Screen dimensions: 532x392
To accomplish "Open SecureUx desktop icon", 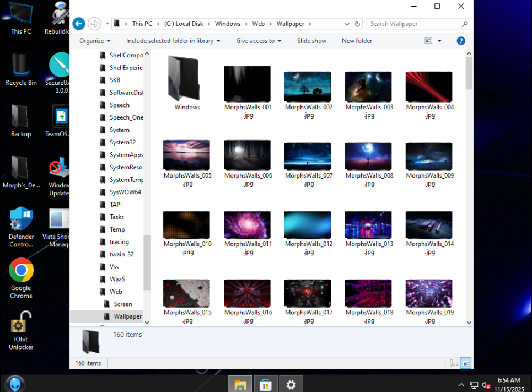I will point(58,73).
